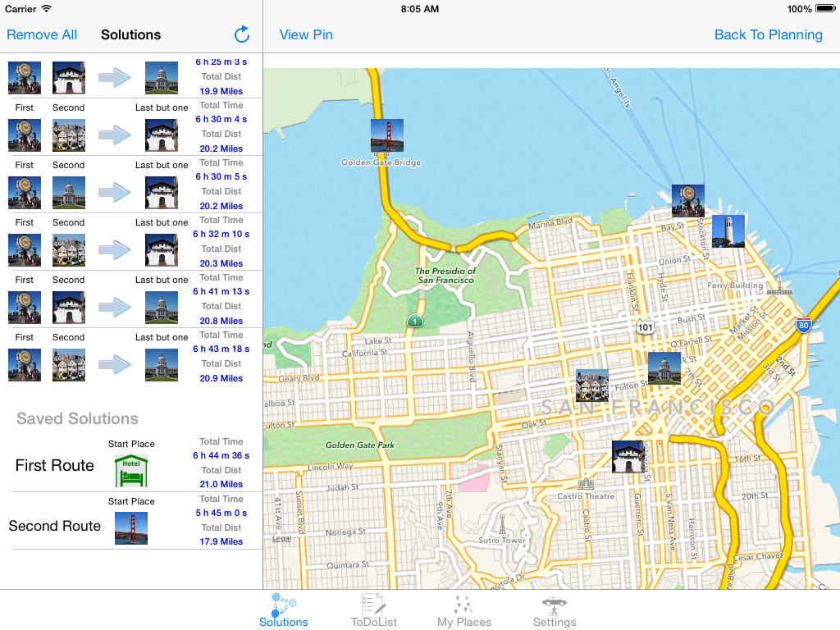This screenshot has height=630, width=840.
Task: Click City Hall thumbnail in 19.9 Miles solution
Action: coord(162,78)
